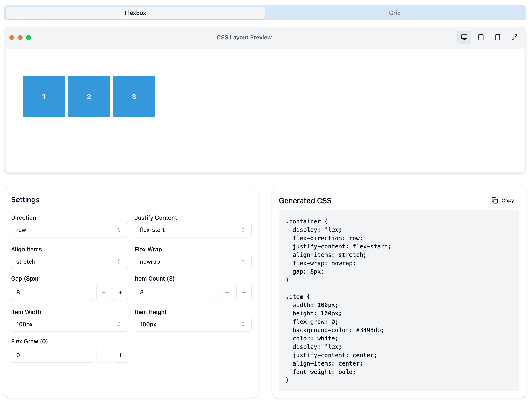Click preview box number 1
The width and height of the screenshot is (532, 405).
[x=44, y=96]
